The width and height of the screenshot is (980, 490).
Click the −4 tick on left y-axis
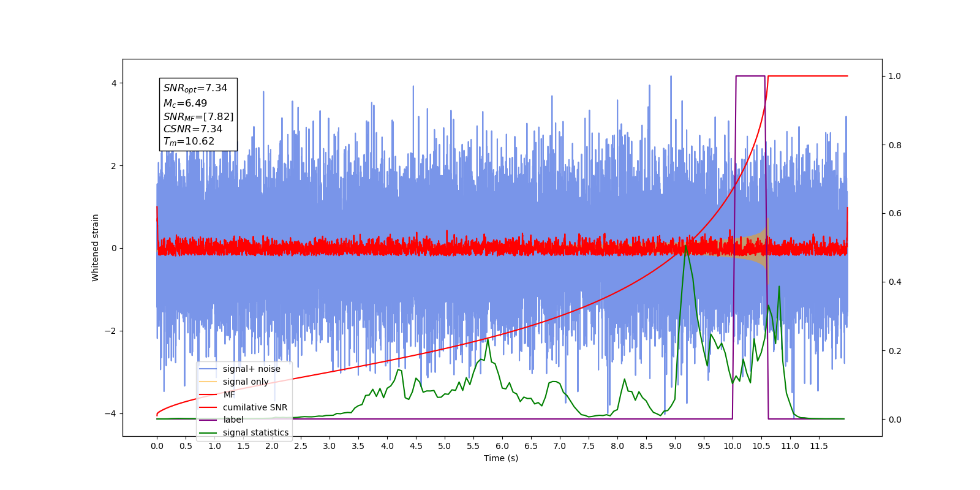tap(111, 413)
